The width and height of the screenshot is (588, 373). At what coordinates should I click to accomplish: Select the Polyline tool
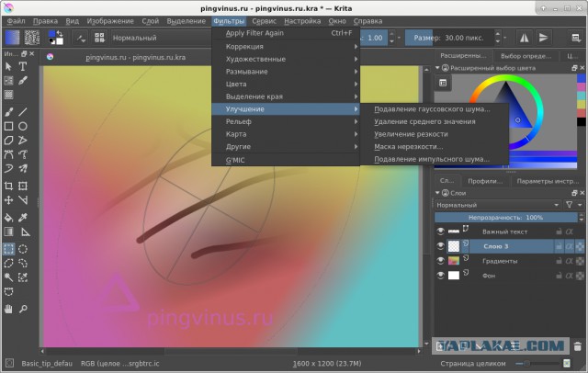point(23,141)
